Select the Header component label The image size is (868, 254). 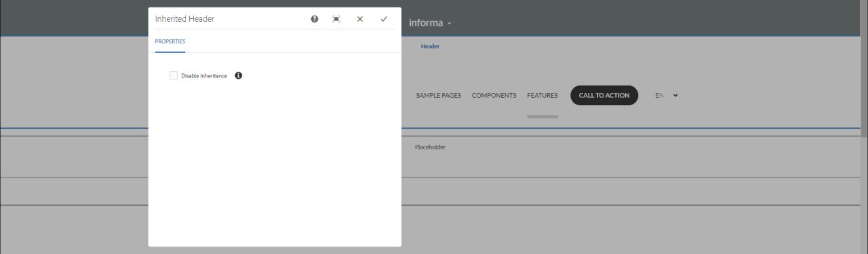click(x=430, y=46)
